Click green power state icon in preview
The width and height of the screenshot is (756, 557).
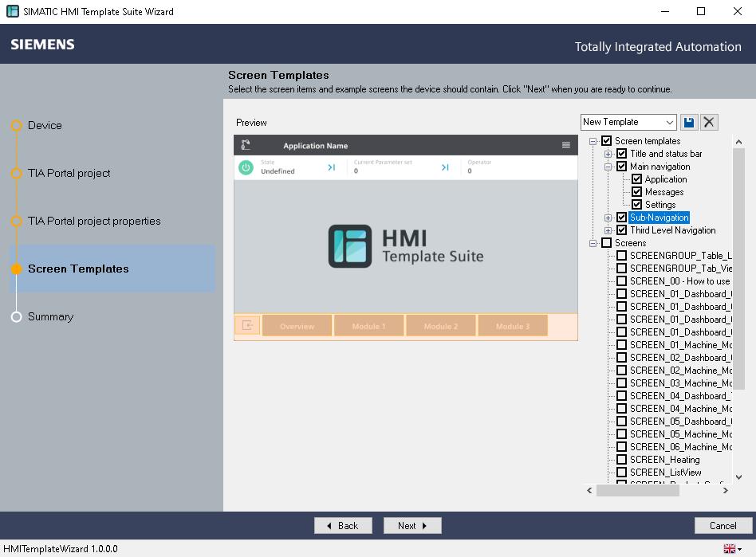click(246, 167)
